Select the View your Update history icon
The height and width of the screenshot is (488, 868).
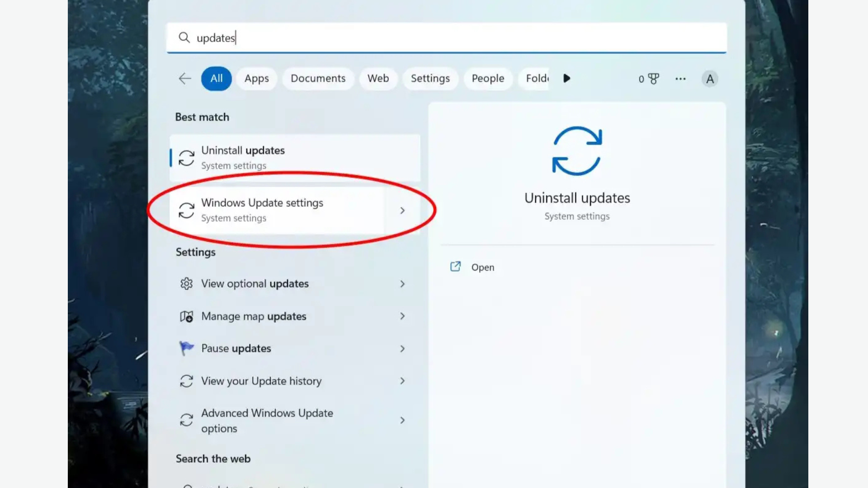pyautogui.click(x=187, y=381)
